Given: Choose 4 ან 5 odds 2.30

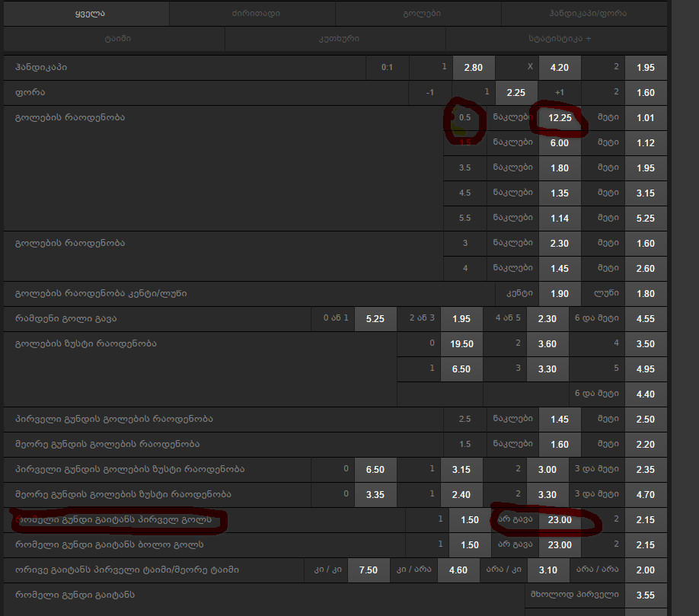Looking at the screenshot, I should coord(547,319).
